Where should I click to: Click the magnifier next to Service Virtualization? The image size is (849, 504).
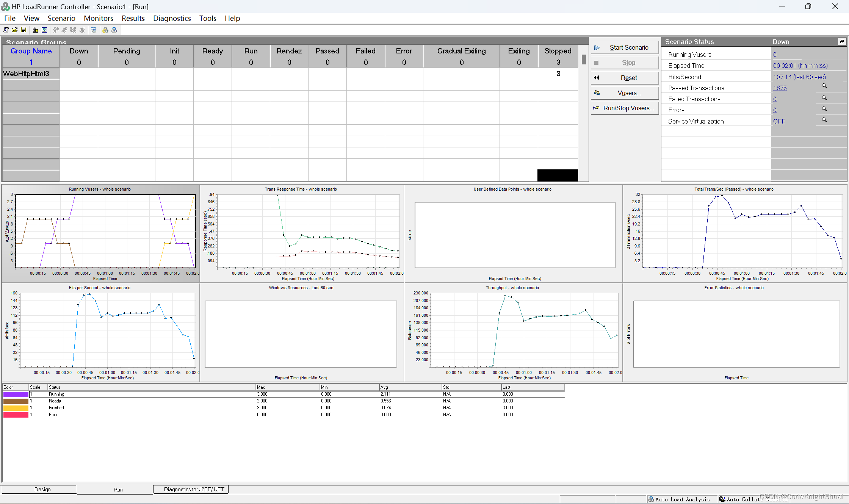pyautogui.click(x=824, y=120)
